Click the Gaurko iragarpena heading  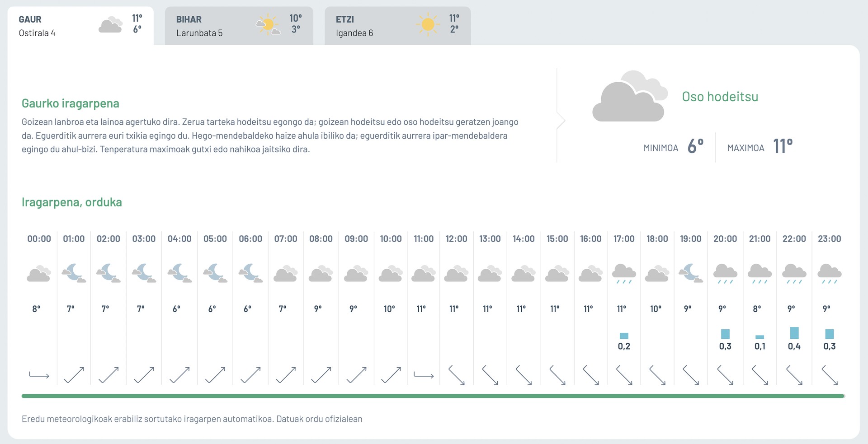[x=71, y=103]
